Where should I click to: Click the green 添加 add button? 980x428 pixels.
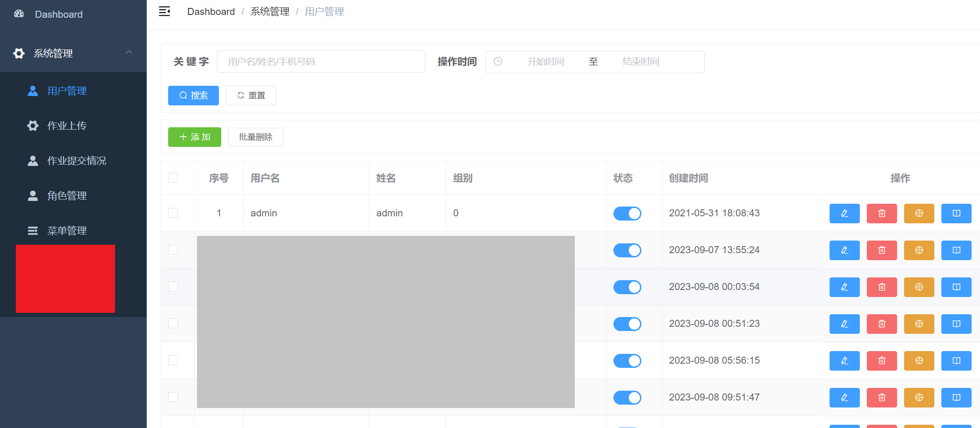[194, 137]
